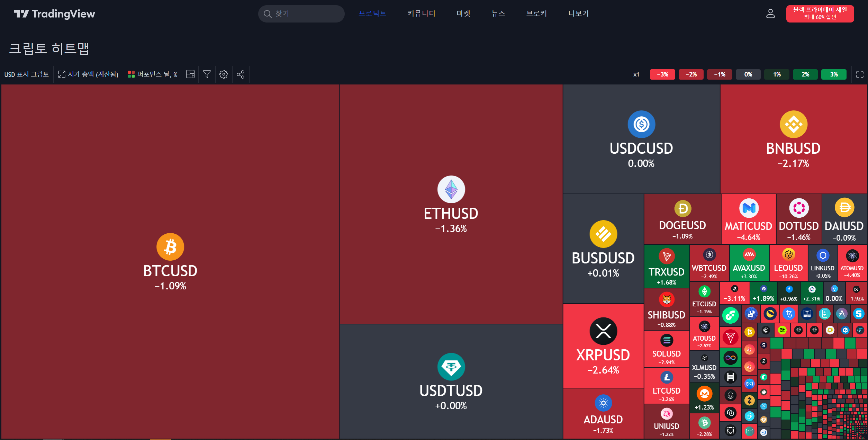The width and height of the screenshot is (868, 440).
Task: Click the XLMUSD ticker label
Action: (704, 368)
